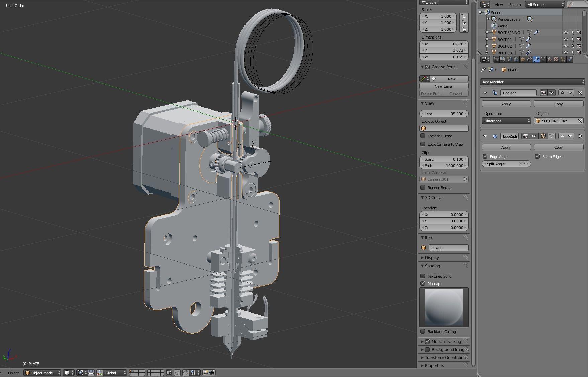Image resolution: width=588 pixels, height=377 pixels.
Task: Open the outliner Search menu
Action: point(515,4)
